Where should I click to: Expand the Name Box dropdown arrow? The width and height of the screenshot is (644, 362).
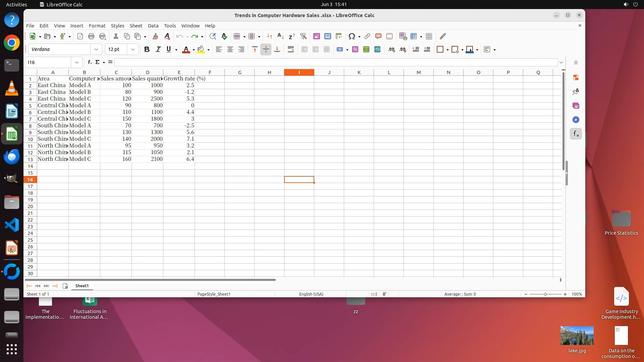pos(77,62)
